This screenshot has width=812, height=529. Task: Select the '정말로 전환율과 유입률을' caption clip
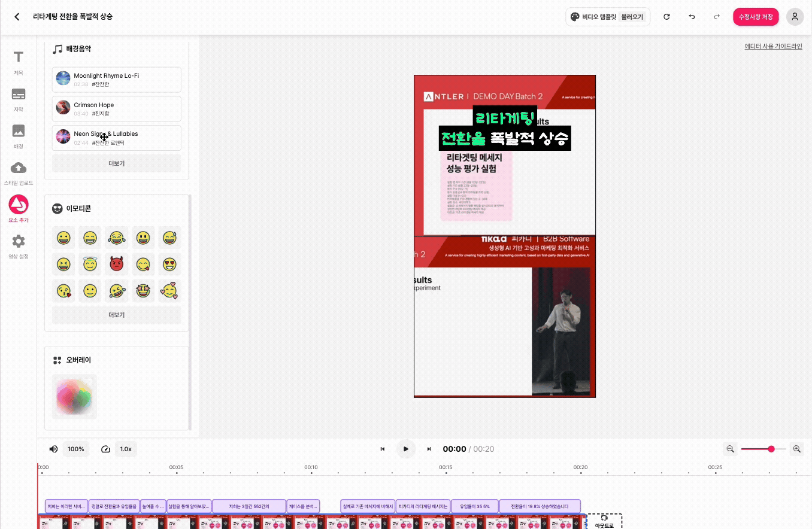pos(114,506)
